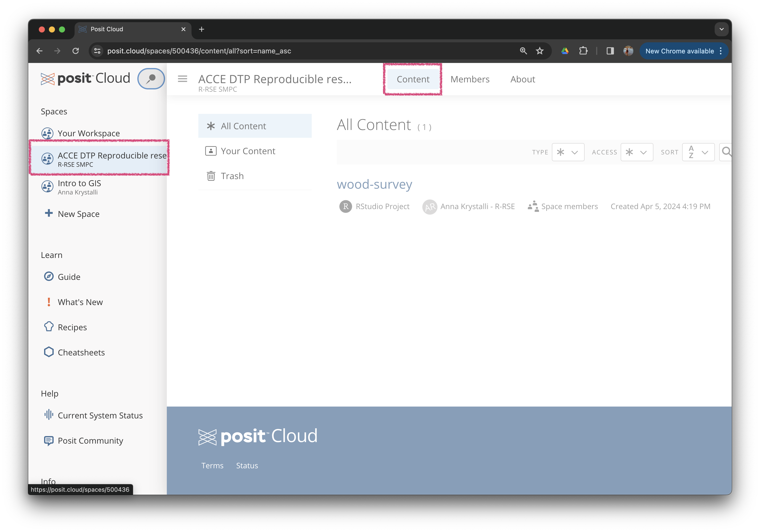Open the Guide link under Learn
The image size is (760, 532).
69,277
